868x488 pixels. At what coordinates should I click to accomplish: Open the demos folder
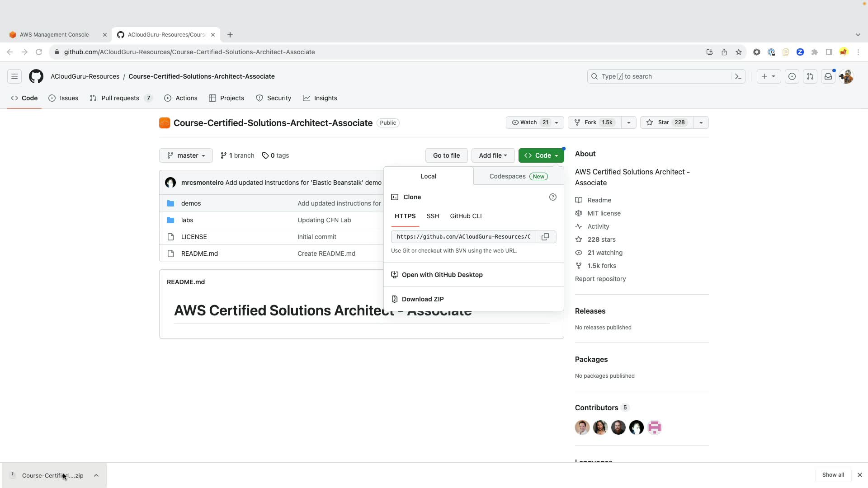191,203
